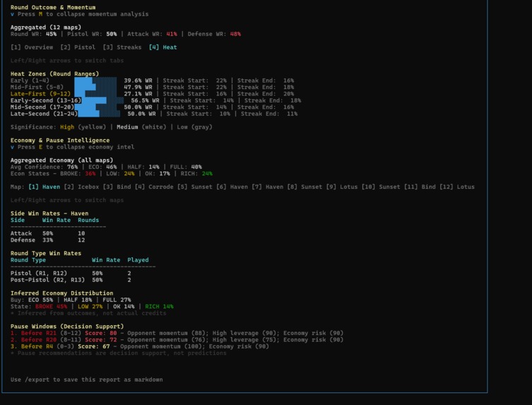Click the Defense row in Side Win Rates
Screen dimensions: 532x405
pyautogui.click(x=47, y=240)
